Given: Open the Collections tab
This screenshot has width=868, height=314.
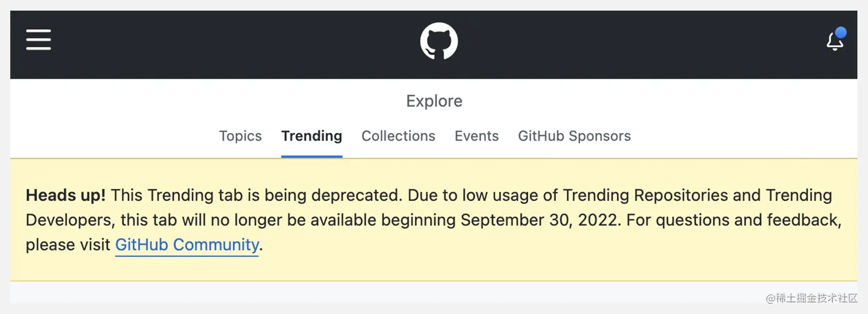Looking at the screenshot, I should pos(398,136).
